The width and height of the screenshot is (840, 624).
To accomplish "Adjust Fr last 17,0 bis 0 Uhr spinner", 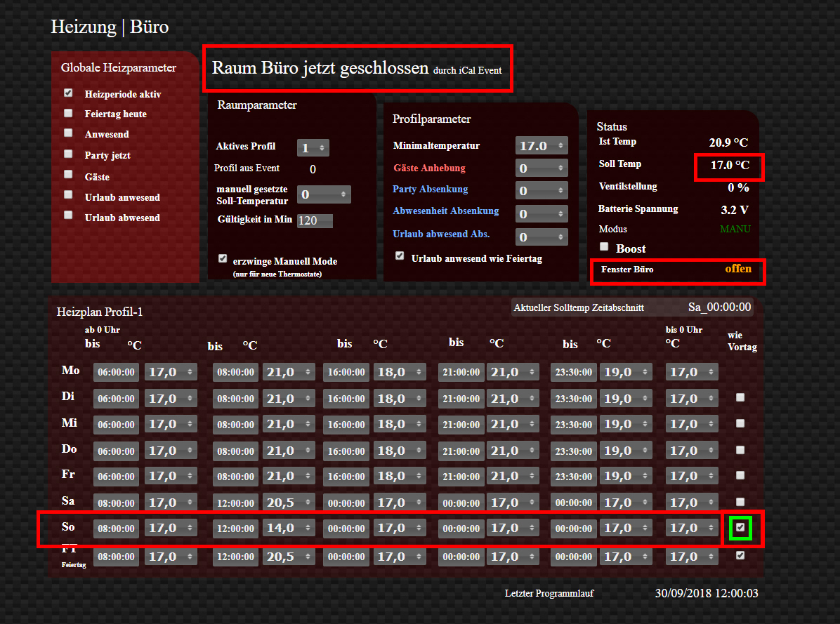I will [x=692, y=477].
